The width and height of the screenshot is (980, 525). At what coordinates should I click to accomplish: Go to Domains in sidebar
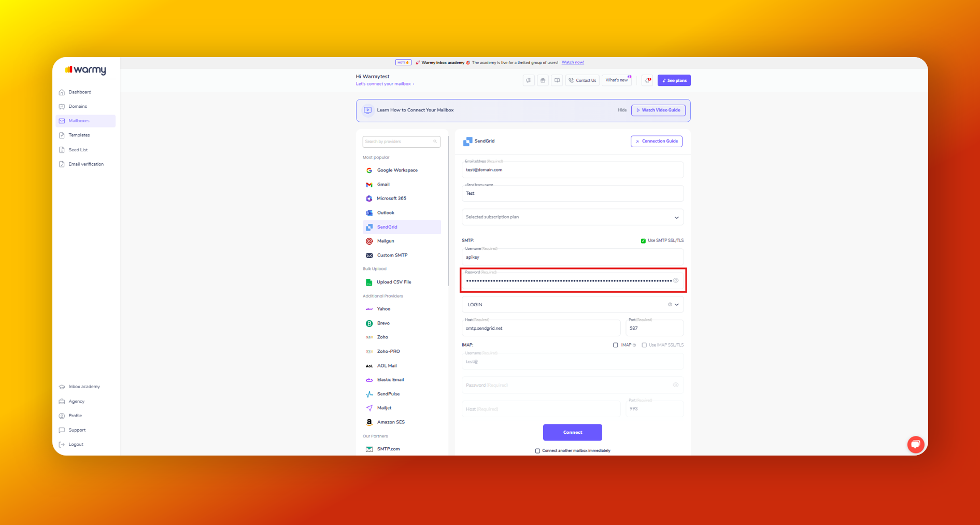tap(86, 106)
